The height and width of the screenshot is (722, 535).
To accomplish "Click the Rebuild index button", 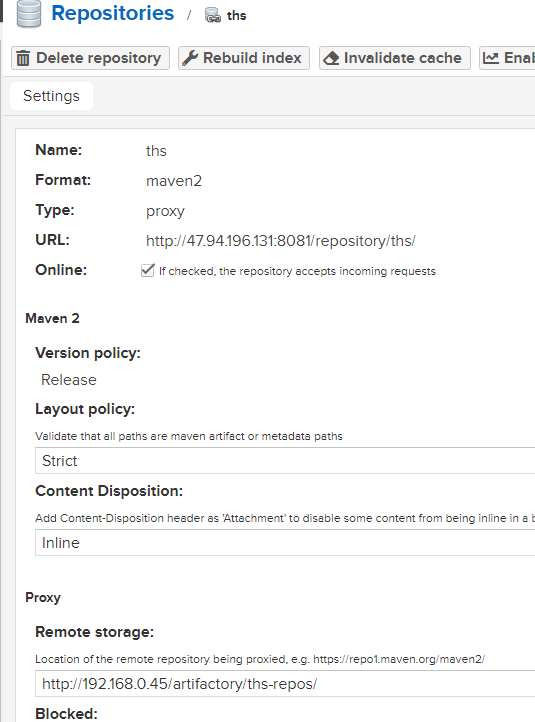I will pos(244,58).
